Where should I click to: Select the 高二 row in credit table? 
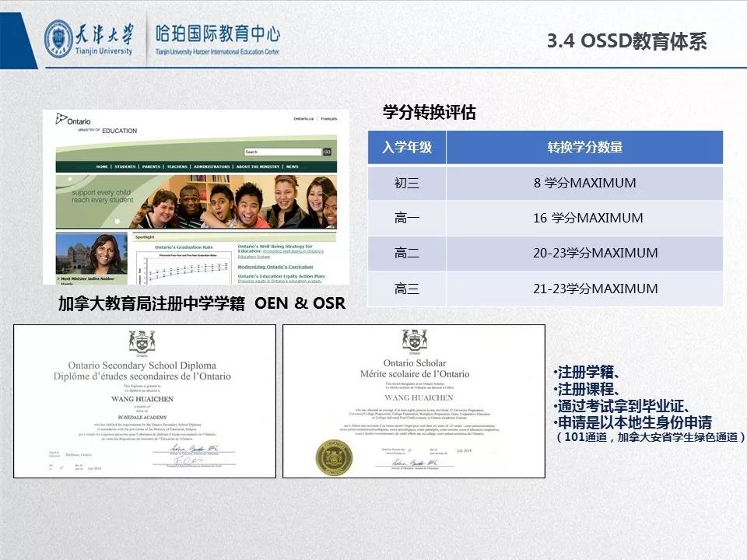[406, 254]
